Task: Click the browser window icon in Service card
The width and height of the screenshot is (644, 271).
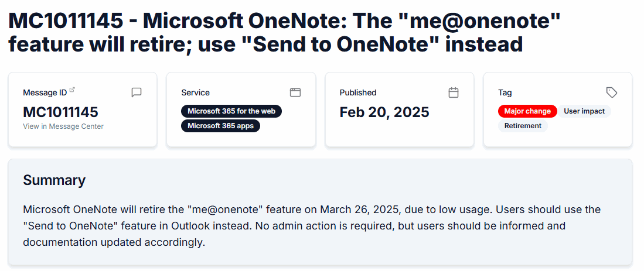Action: pyautogui.click(x=295, y=92)
